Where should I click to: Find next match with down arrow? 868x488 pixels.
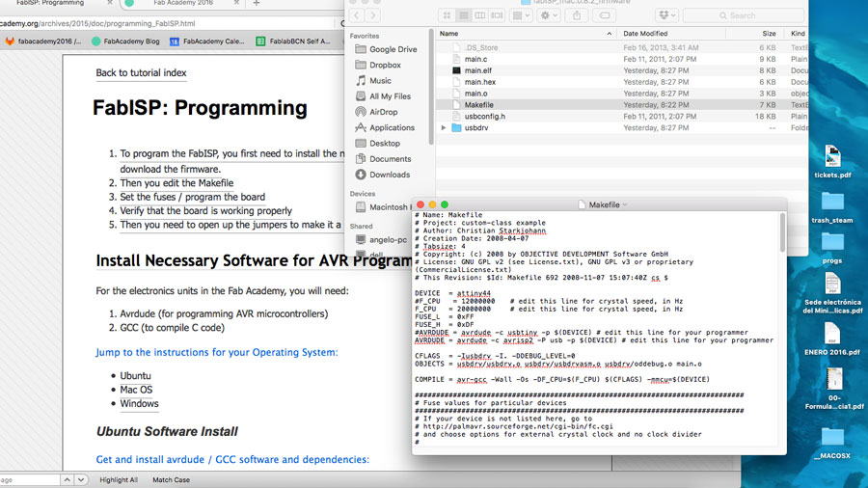(x=81, y=479)
